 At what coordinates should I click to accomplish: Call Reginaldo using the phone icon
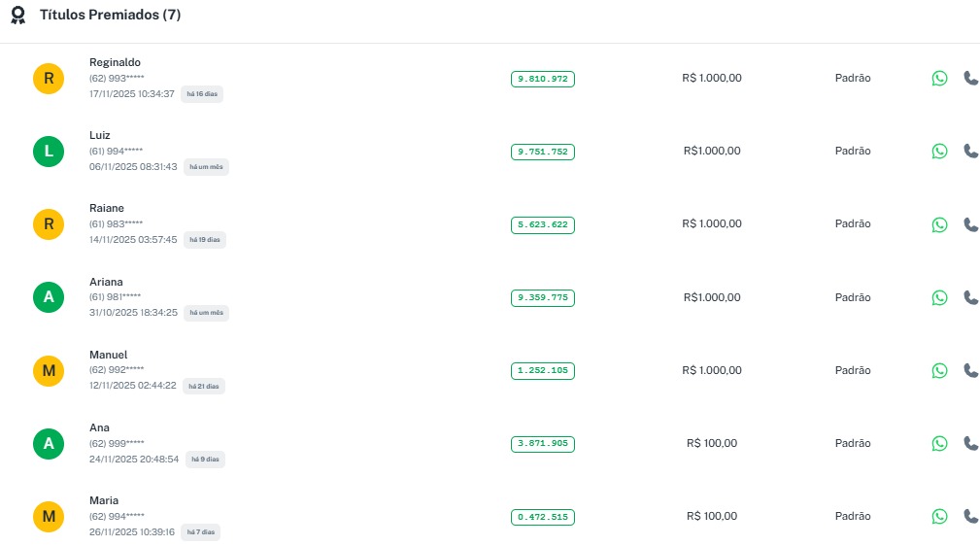[970, 79]
